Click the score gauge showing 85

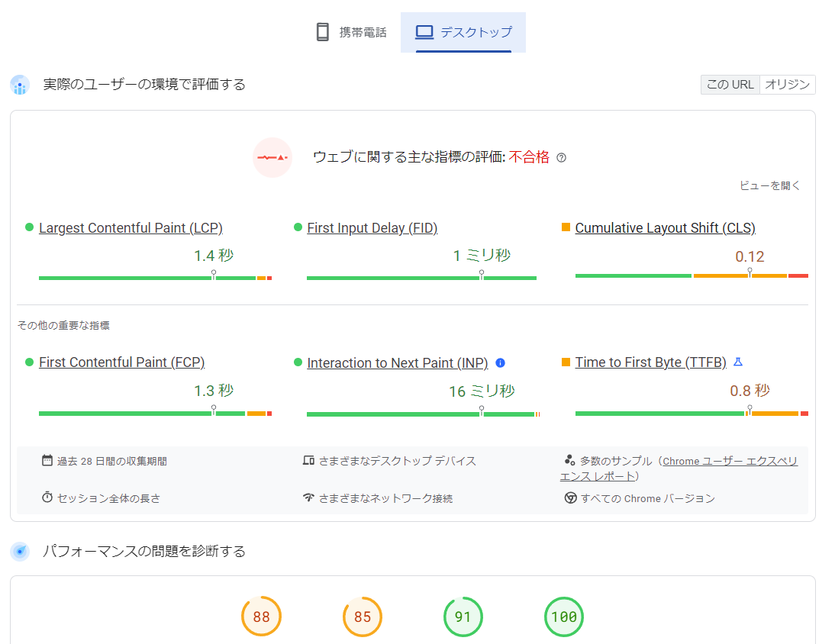(363, 617)
